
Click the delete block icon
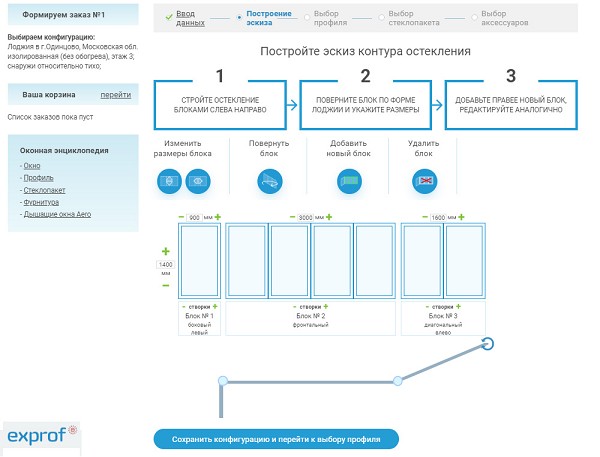(x=425, y=181)
